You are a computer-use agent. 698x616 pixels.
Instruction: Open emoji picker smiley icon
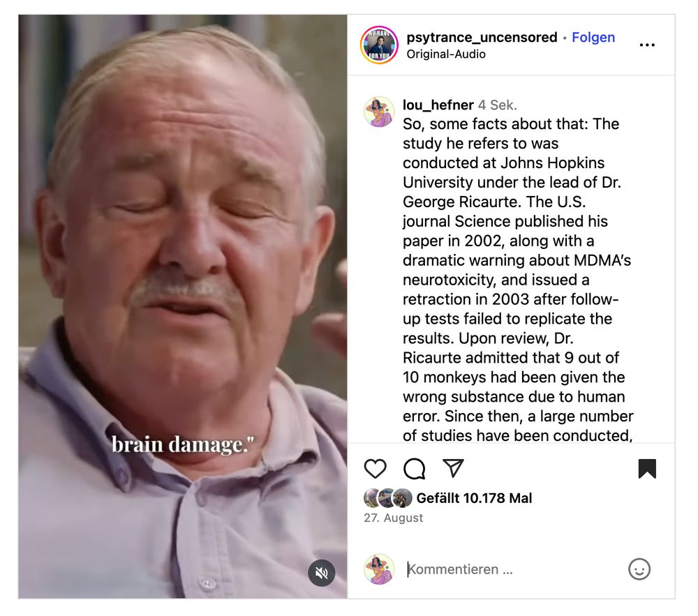click(x=639, y=569)
